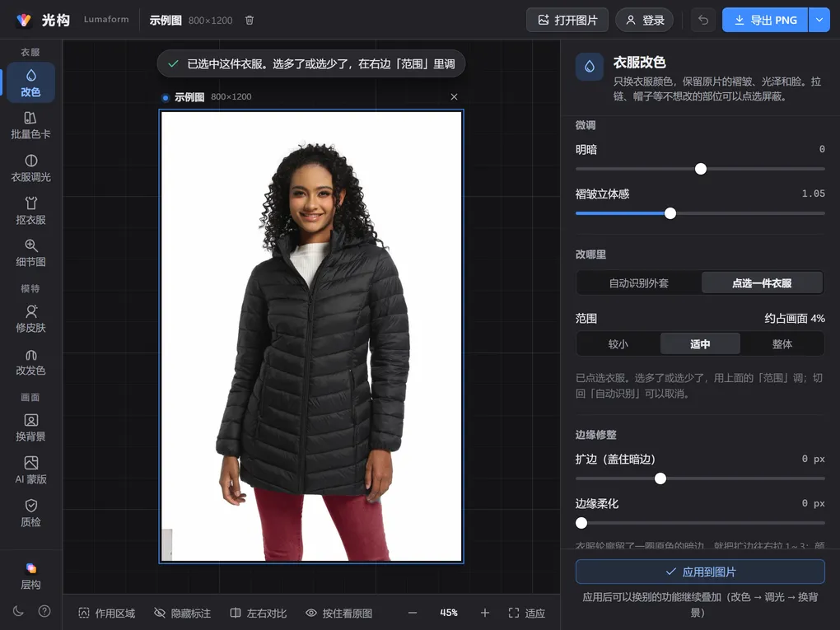Zoom out with the minus icon
This screenshot has width=840, height=630.
click(x=413, y=613)
